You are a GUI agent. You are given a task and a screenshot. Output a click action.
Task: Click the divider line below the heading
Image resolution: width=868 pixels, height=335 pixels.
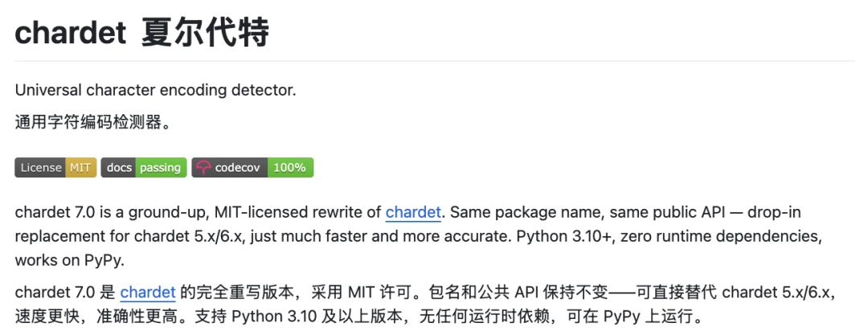click(434, 61)
